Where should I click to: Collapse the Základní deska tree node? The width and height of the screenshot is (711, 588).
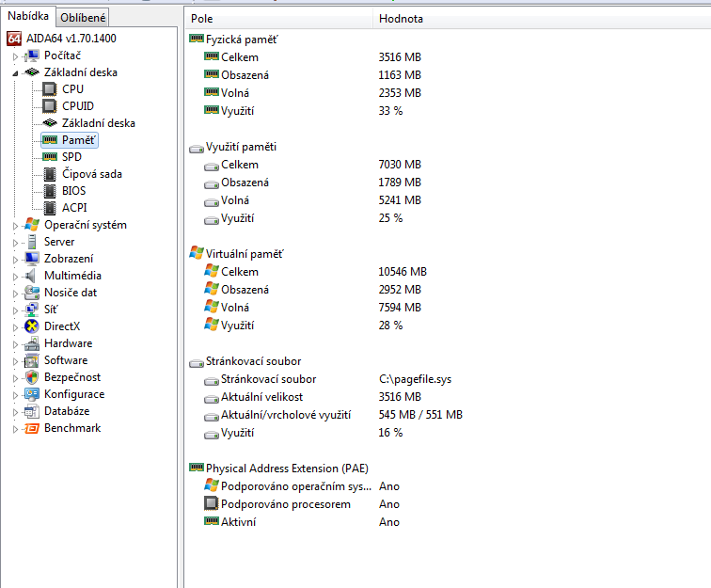15,73
